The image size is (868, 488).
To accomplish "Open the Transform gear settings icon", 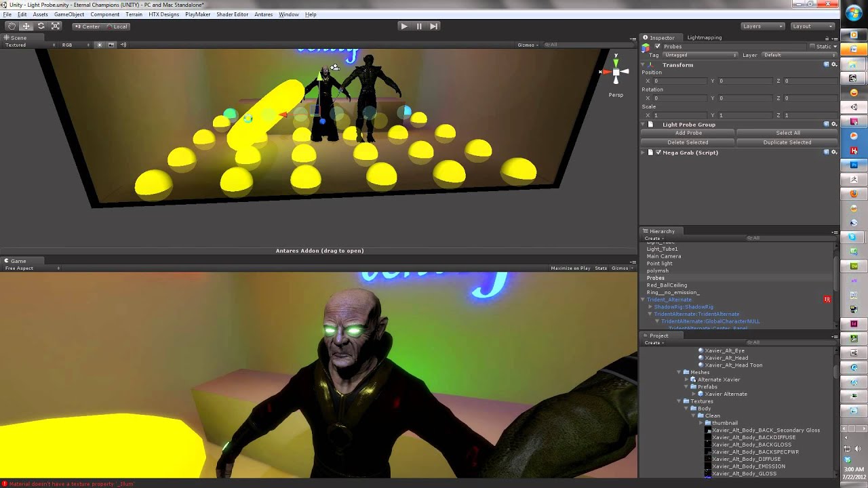I will click(x=834, y=64).
